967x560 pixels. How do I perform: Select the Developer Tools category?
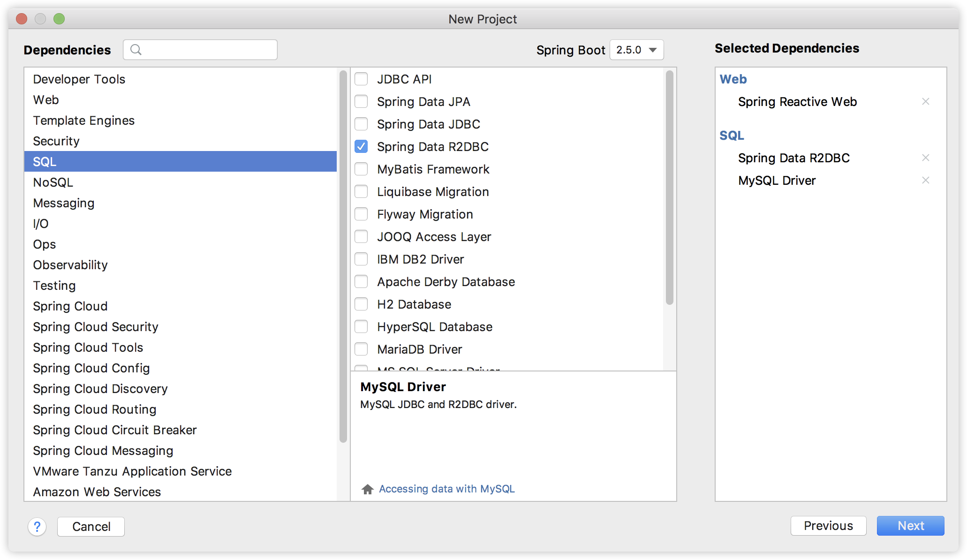79,79
